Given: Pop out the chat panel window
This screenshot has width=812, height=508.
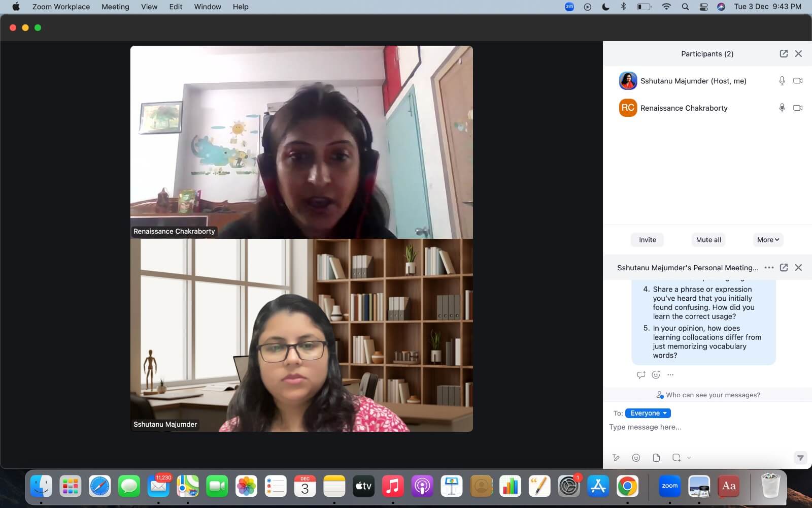Looking at the screenshot, I should tap(784, 268).
